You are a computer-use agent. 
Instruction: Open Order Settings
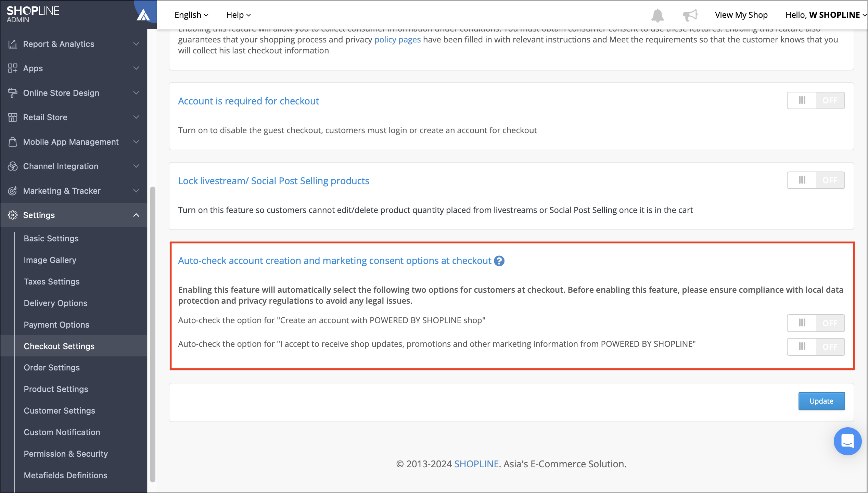52,367
